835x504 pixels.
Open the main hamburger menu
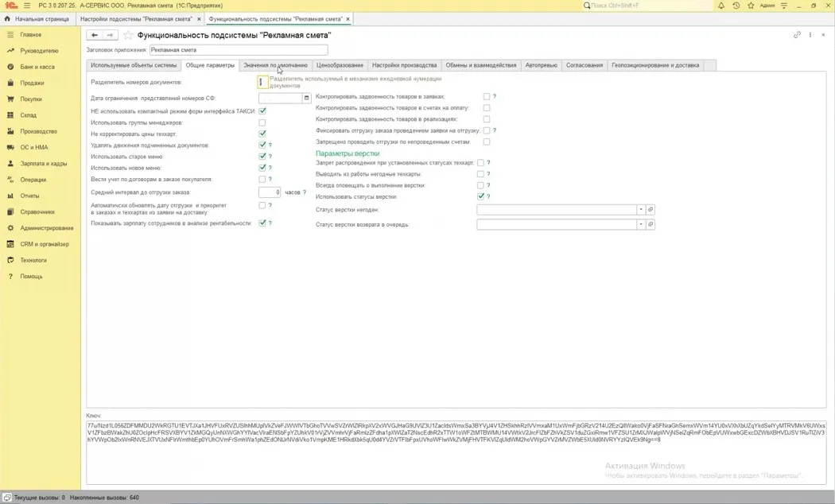(27, 6)
